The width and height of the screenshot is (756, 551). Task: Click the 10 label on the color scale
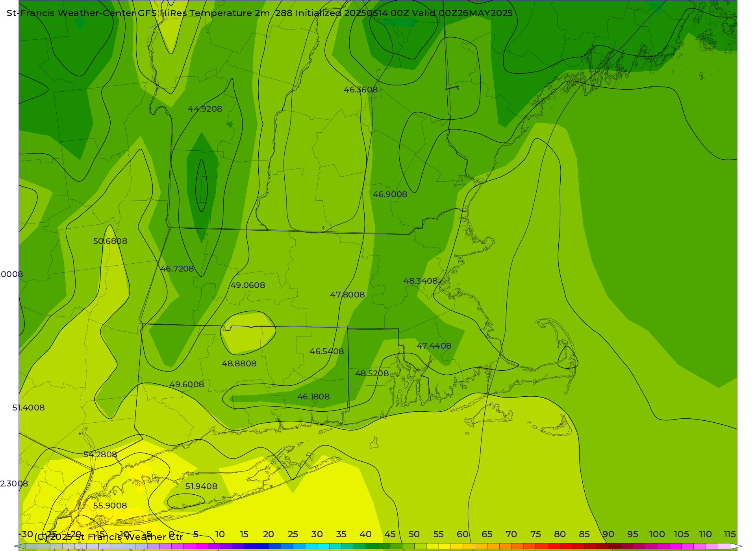click(x=220, y=534)
